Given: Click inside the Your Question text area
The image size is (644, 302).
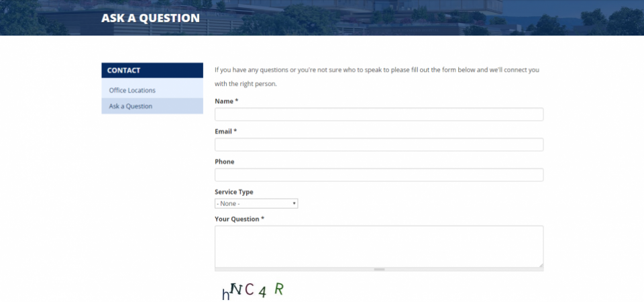Looking at the screenshot, I should tap(378, 246).
